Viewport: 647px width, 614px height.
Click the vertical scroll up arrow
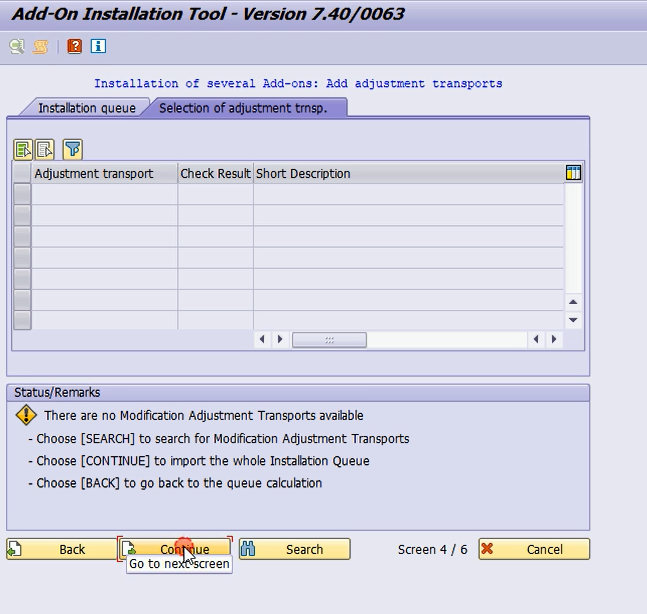click(x=573, y=302)
